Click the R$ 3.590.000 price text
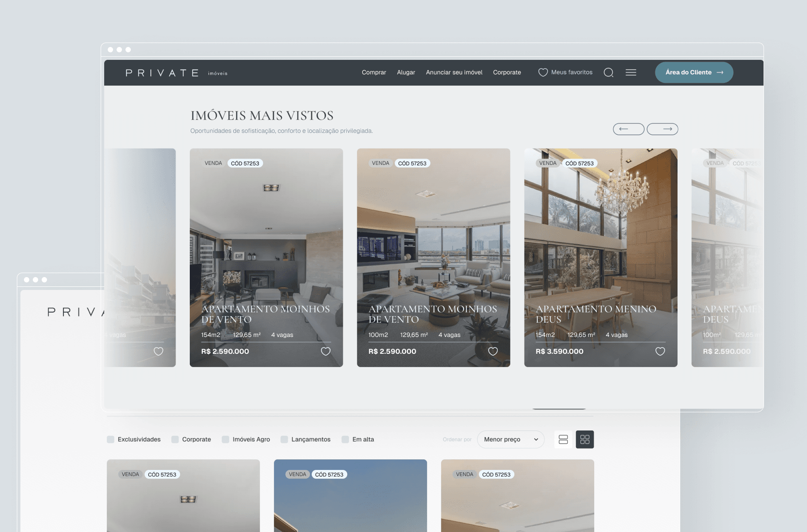 point(559,351)
